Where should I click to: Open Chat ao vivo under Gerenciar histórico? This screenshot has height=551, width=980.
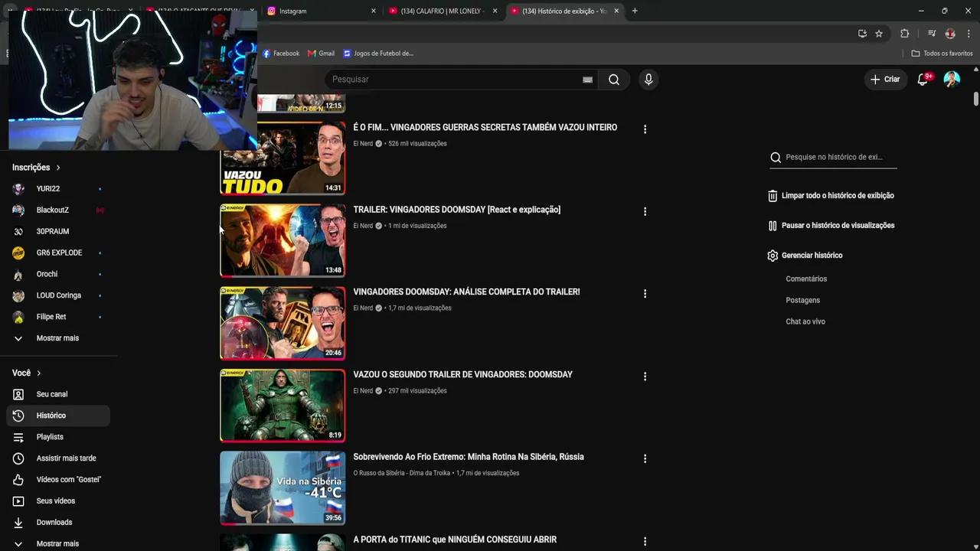pyautogui.click(x=805, y=322)
